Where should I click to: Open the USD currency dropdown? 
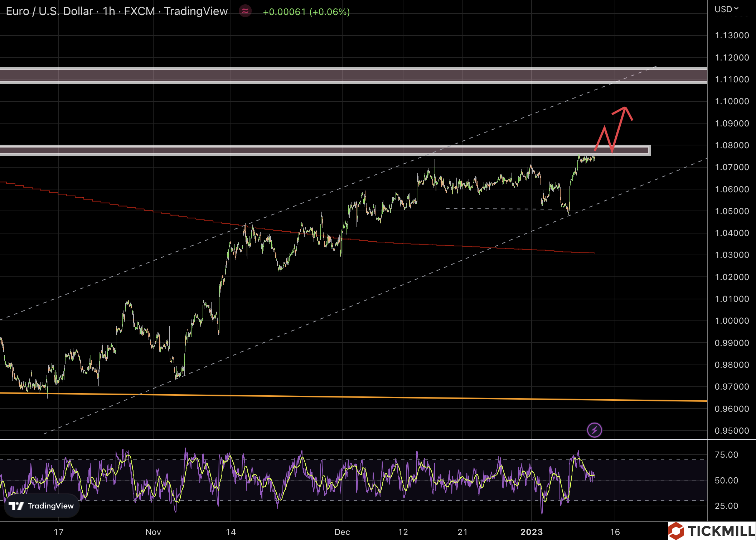point(726,9)
